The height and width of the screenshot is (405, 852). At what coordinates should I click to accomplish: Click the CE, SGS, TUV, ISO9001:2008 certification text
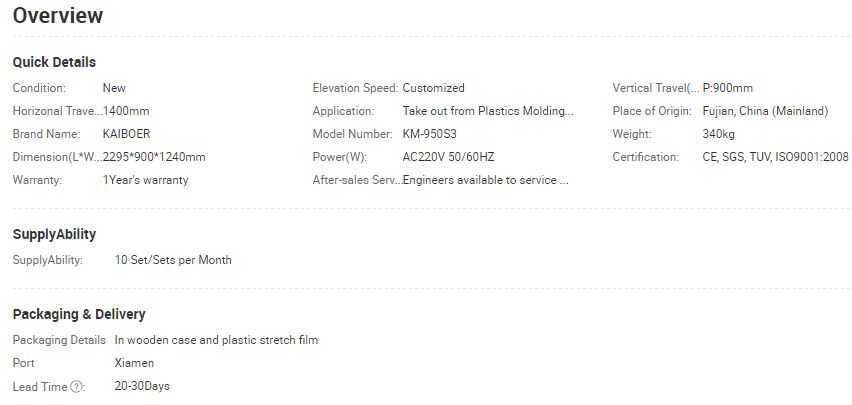click(775, 157)
